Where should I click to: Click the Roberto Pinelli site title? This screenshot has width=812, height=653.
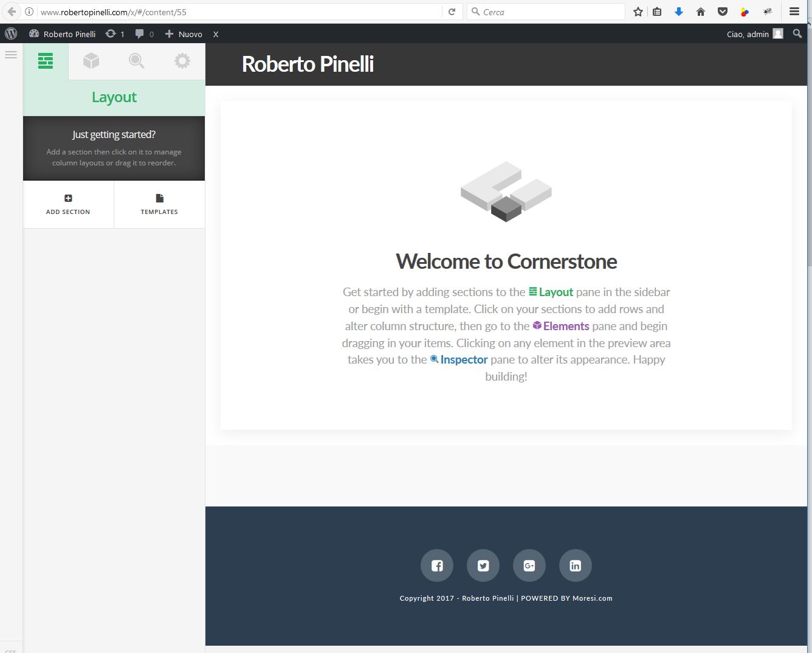click(x=308, y=64)
